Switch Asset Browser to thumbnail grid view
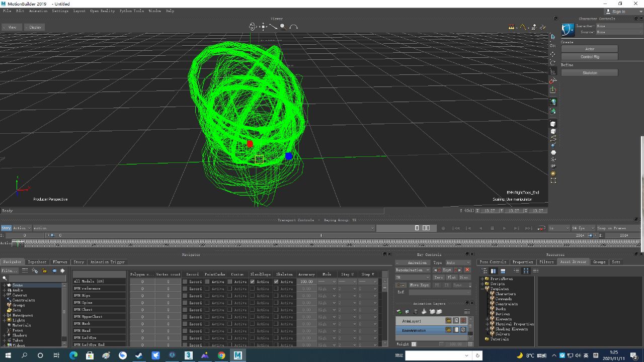This screenshot has height=362, width=644. pos(526,270)
